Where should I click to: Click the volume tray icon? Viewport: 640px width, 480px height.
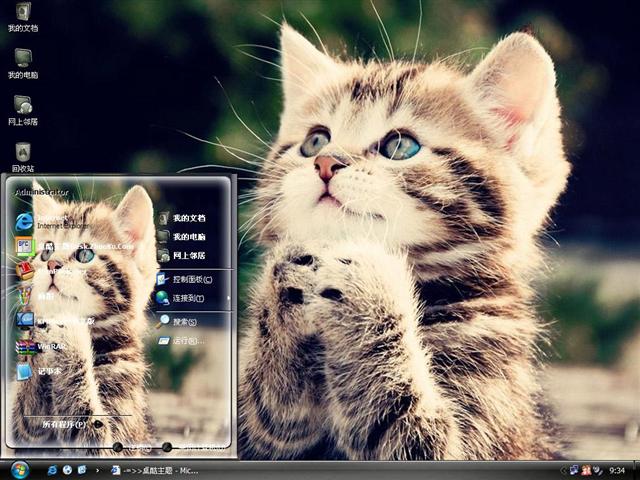[598, 471]
